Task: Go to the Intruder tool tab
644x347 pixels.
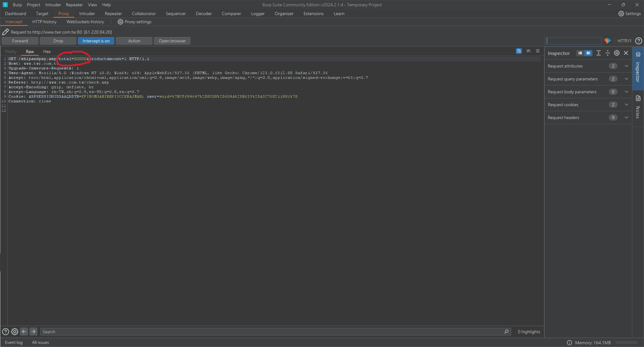Action: point(87,14)
